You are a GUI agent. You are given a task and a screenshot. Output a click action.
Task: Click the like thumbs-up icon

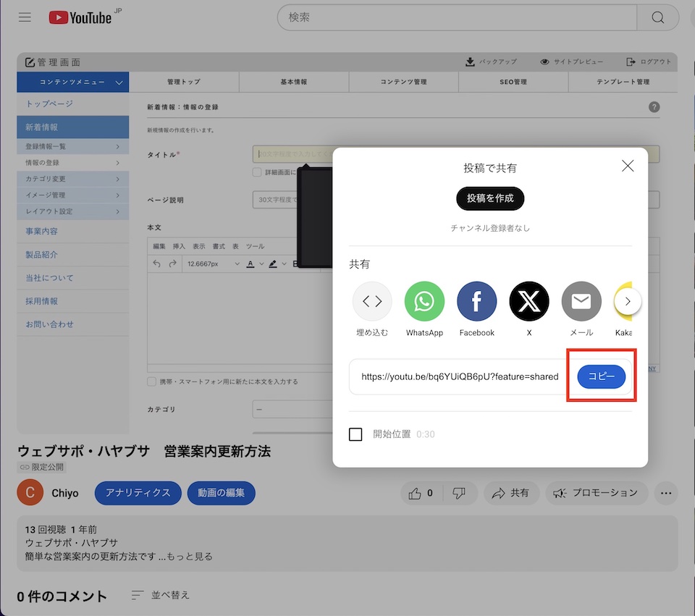click(415, 493)
